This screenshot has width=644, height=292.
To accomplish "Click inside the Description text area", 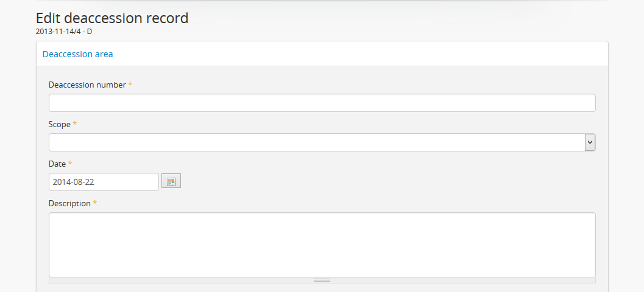I will [322, 245].
